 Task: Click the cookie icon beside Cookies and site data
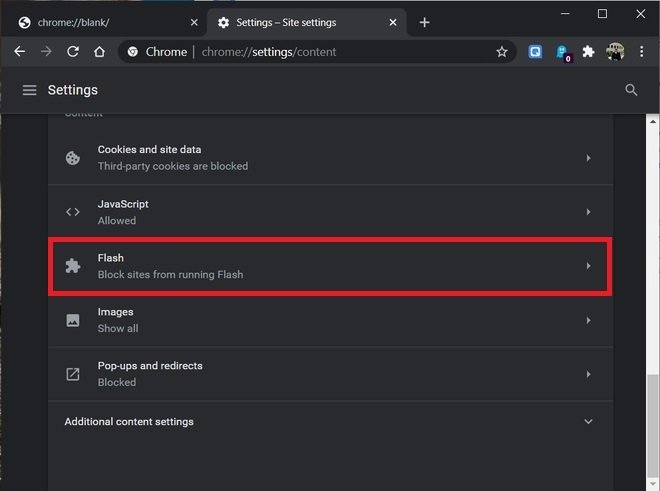[x=73, y=158]
